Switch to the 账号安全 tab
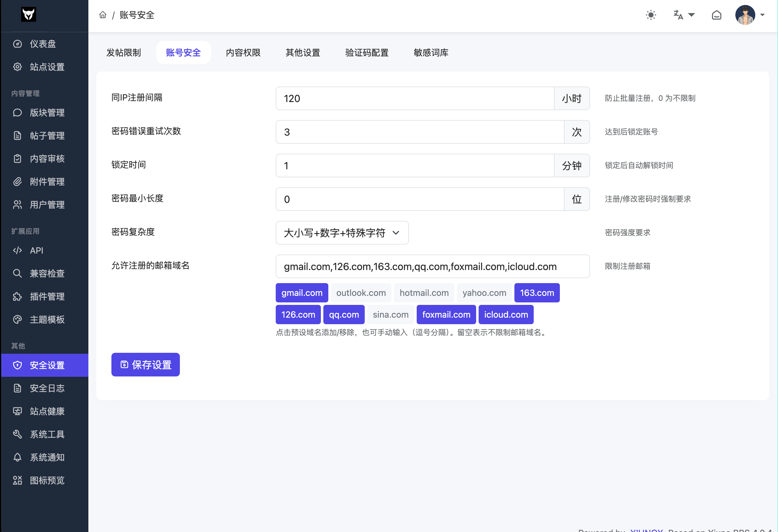 click(184, 53)
